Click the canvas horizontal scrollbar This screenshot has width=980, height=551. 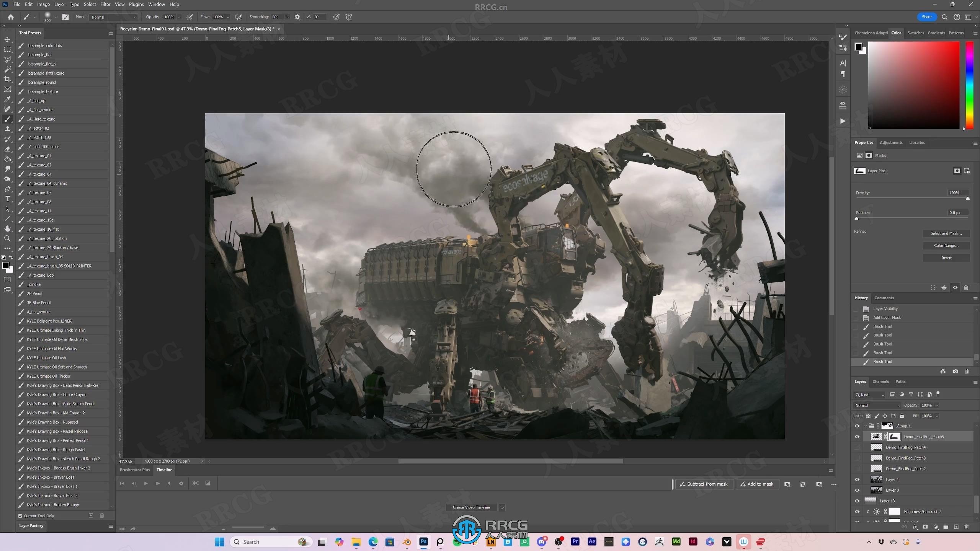(511, 461)
